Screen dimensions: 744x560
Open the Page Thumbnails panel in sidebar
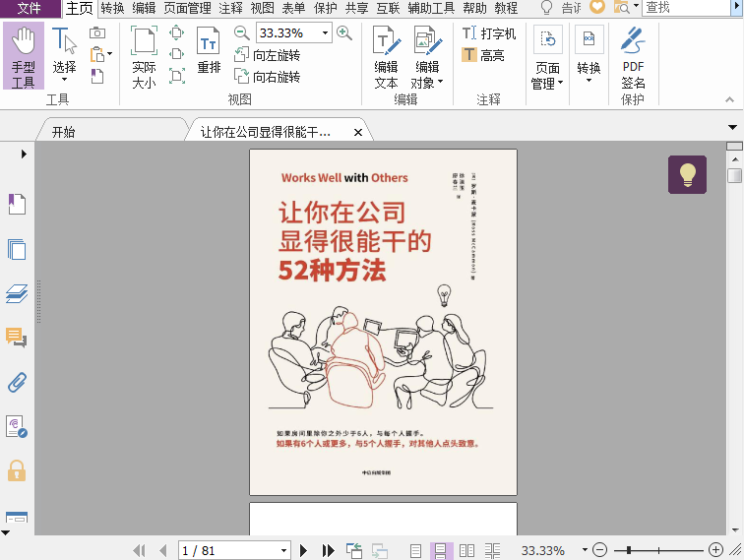(17, 249)
